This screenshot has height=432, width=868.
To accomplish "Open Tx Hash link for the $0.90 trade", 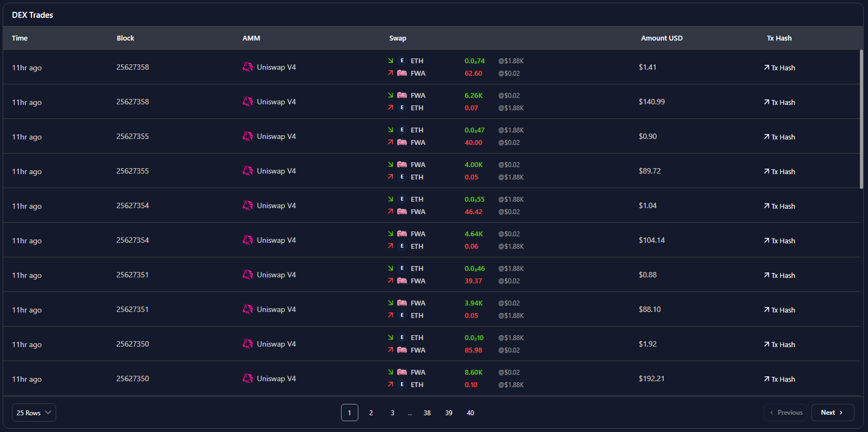I will point(779,137).
